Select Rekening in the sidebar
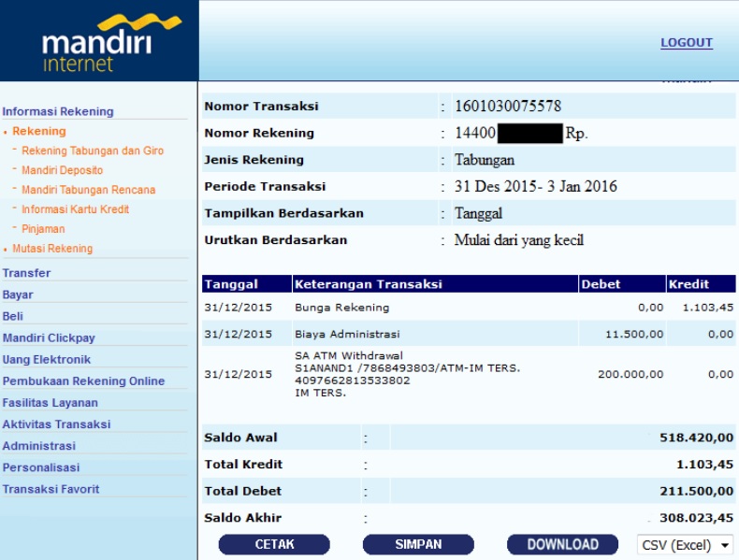 pyautogui.click(x=39, y=132)
